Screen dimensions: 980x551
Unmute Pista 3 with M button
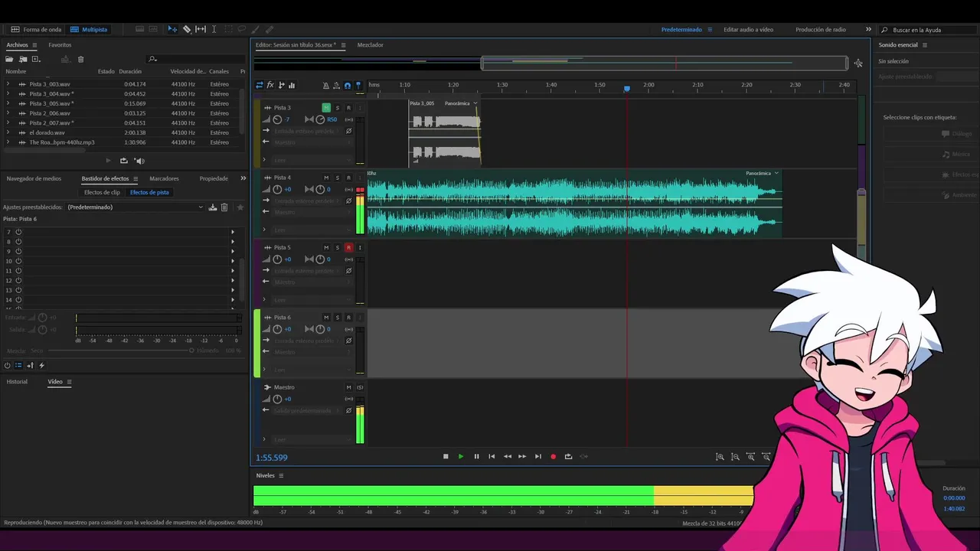(x=326, y=108)
